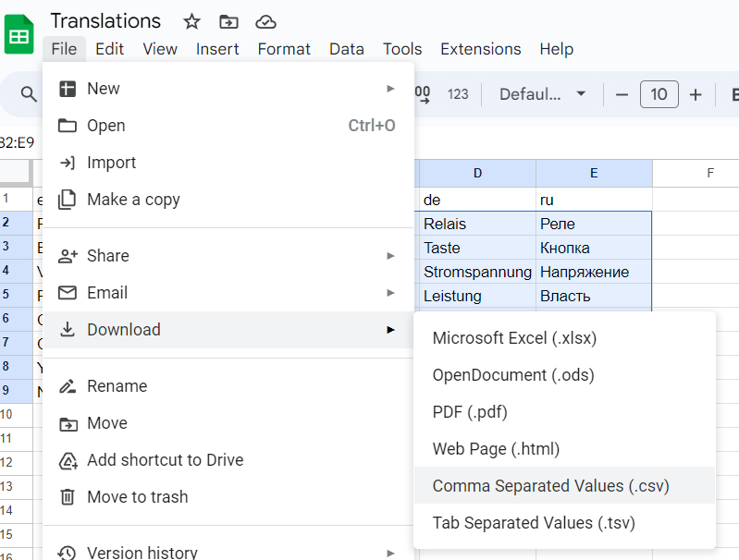Open the 123 number format menu
This screenshot has height=560, width=739.
pos(458,94)
